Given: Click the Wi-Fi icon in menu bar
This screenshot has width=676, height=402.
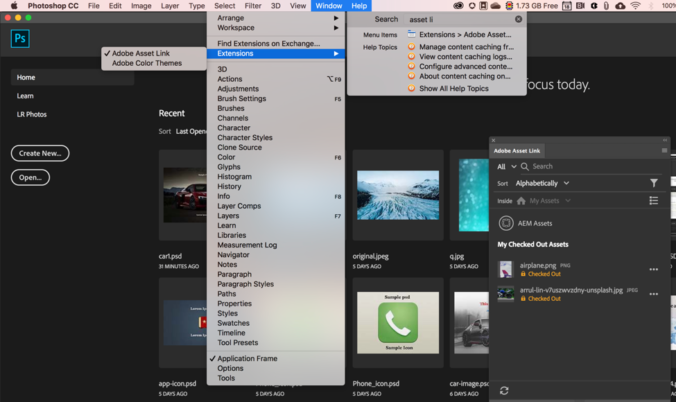Looking at the screenshot, I should [635, 6].
